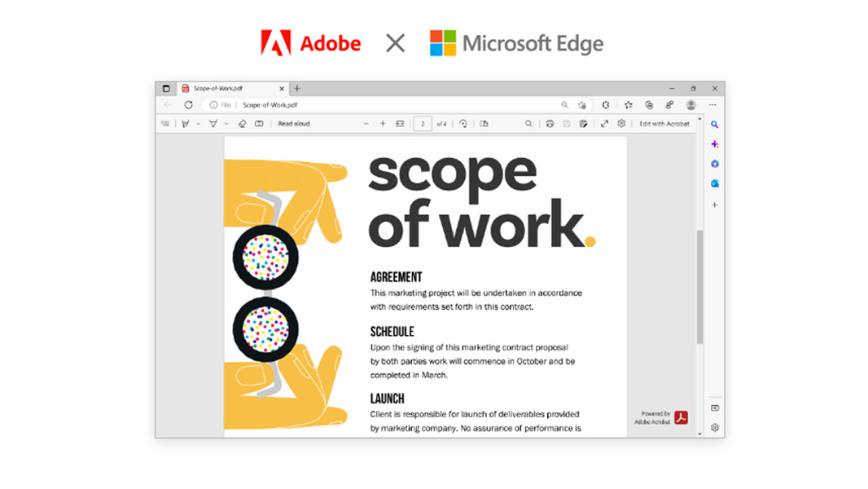868x489 pixels.
Task: Click Edit with Acrobat button
Action: pyautogui.click(x=664, y=124)
